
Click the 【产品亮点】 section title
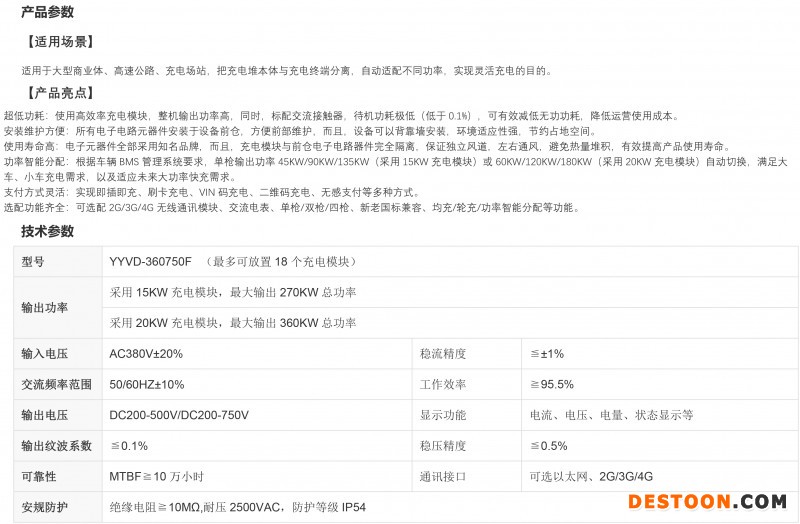point(60,93)
